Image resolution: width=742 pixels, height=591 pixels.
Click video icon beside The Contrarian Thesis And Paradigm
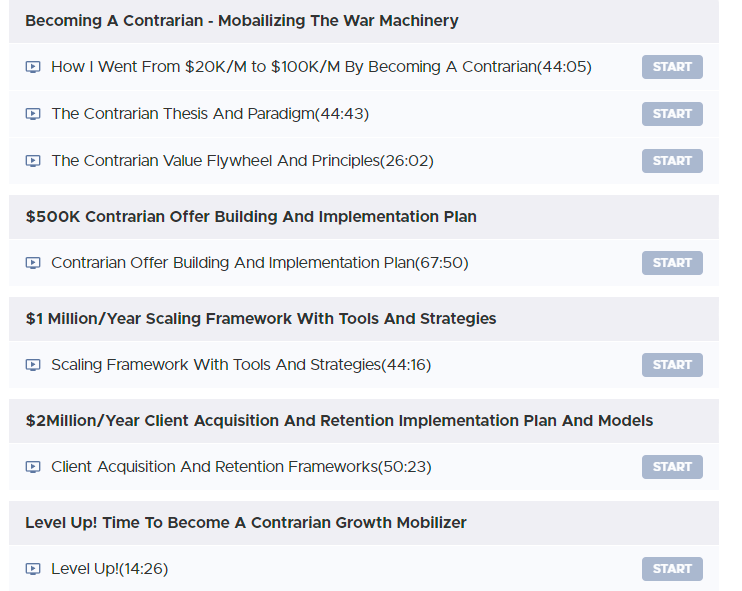[x=33, y=114]
